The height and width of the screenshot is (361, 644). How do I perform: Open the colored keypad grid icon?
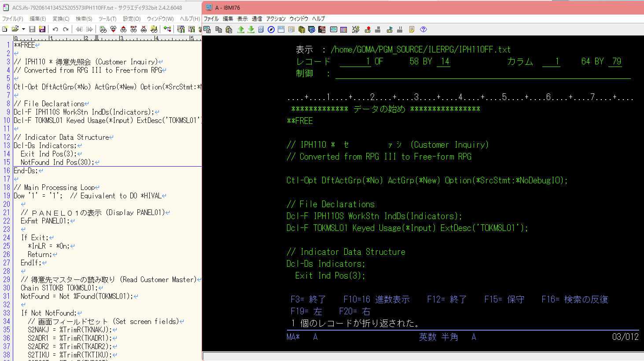click(x=344, y=30)
